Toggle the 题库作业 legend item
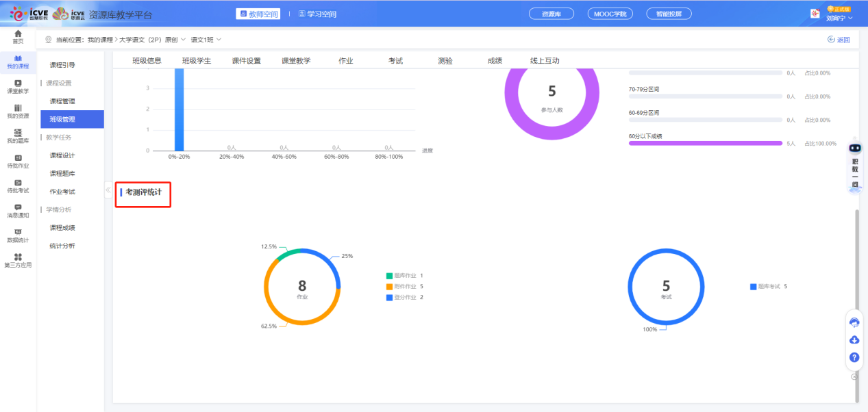 tap(404, 276)
